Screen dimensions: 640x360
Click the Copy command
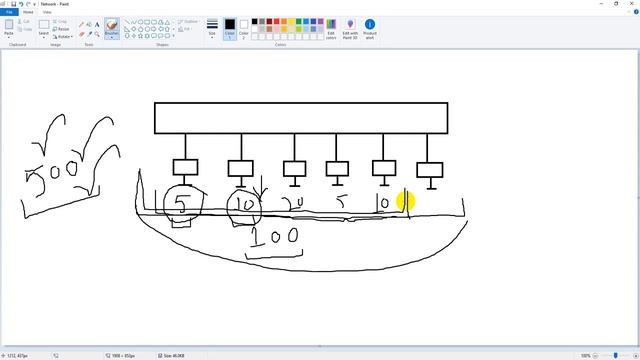(x=25, y=29)
